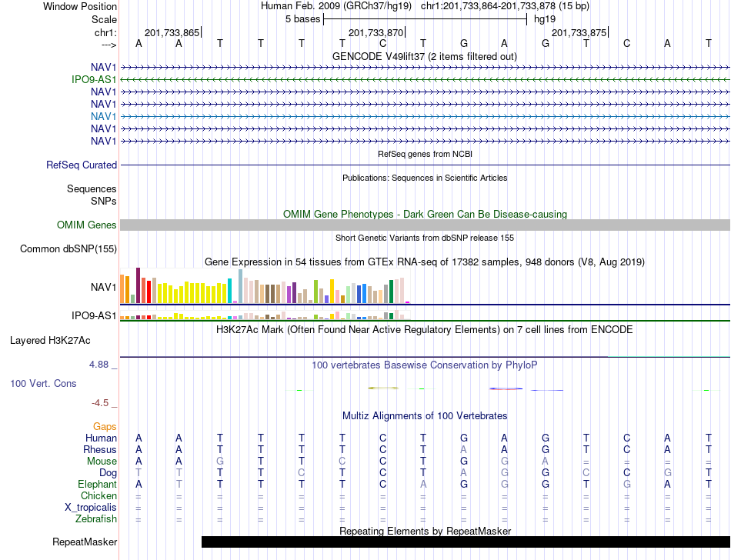Select the light blue NAV1 transcript label

point(104,116)
